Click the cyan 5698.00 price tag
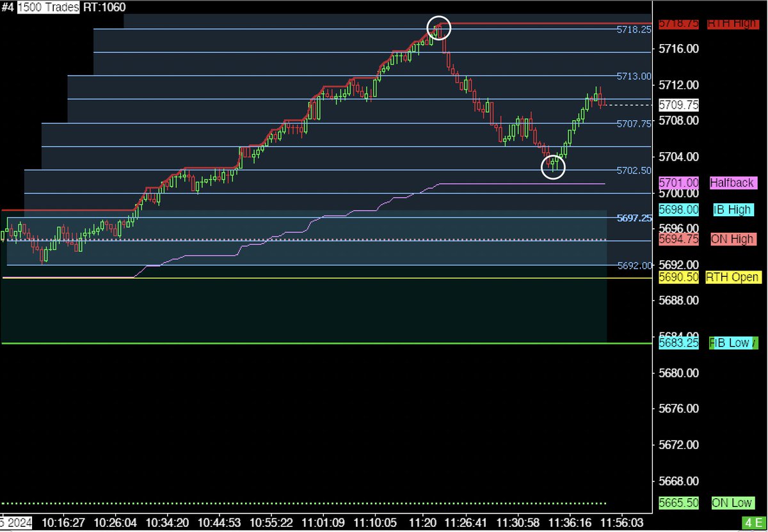Image resolution: width=768 pixels, height=532 pixels. click(679, 210)
